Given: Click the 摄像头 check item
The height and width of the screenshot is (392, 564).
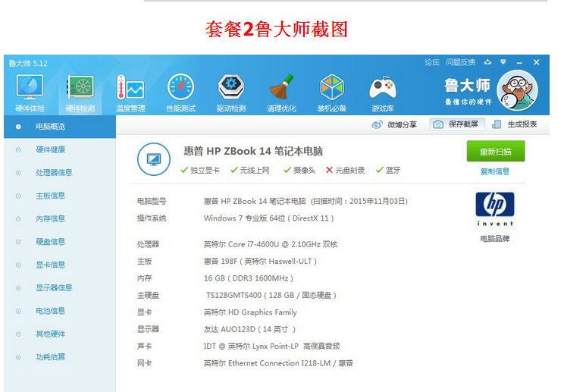Looking at the screenshot, I should point(299,170).
